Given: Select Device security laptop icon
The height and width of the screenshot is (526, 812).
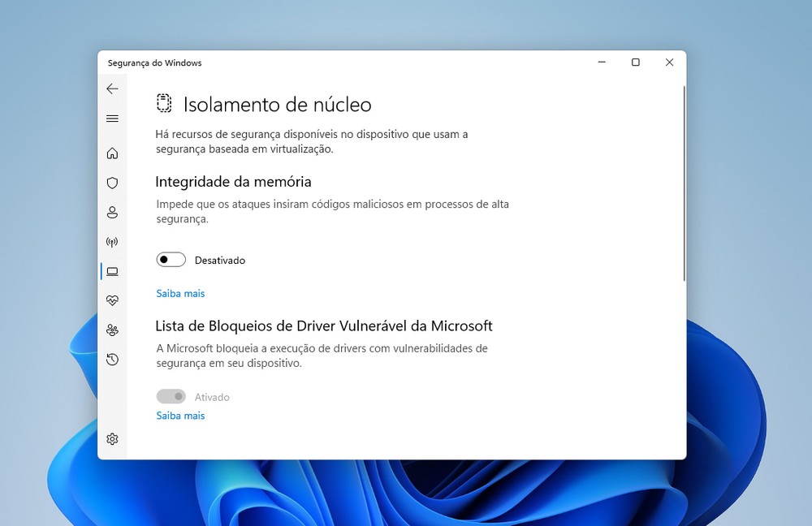Looking at the screenshot, I should (112, 271).
